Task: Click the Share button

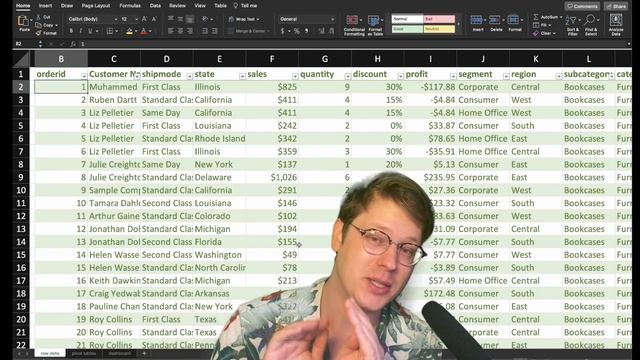Action: coord(616,6)
